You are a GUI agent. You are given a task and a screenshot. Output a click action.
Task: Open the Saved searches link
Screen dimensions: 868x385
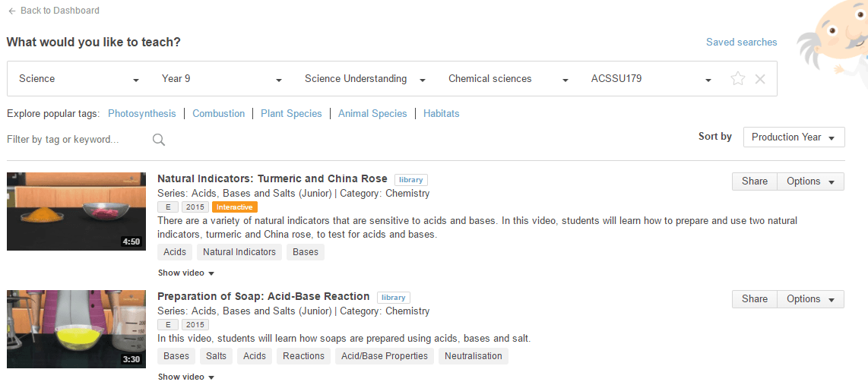pos(741,43)
